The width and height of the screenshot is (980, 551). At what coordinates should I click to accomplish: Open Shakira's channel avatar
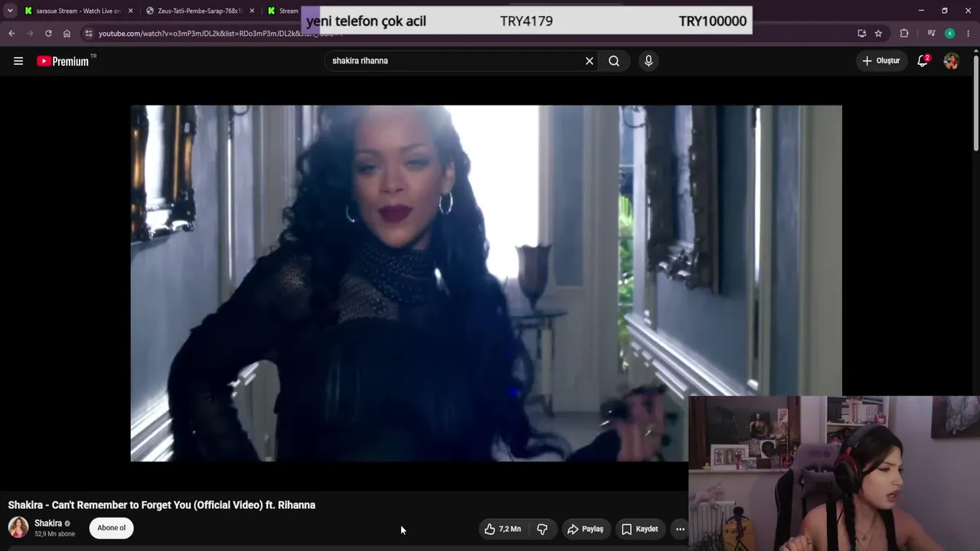(x=18, y=527)
